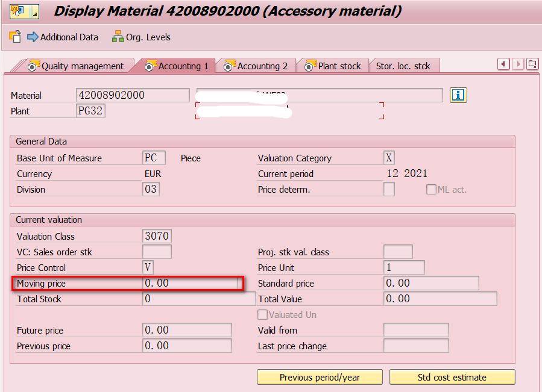
Task: Click the Previous period/year button
Action: pos(320,377)
